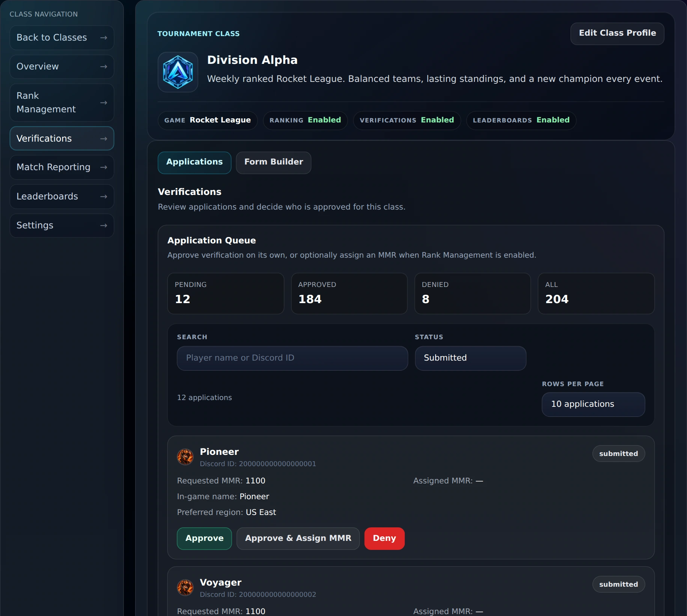Click the arrow icon beside Leaderboards

[104, 196]
